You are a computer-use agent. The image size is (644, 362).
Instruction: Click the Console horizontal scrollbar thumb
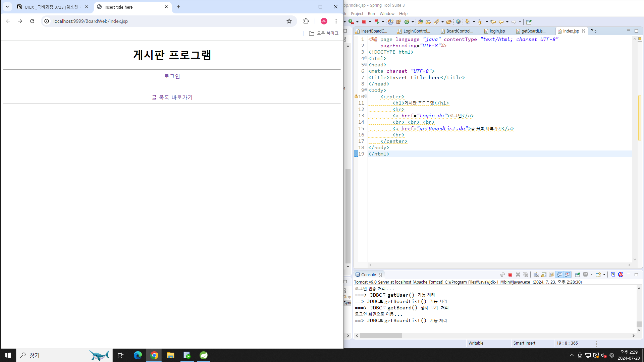pos(381,336)
